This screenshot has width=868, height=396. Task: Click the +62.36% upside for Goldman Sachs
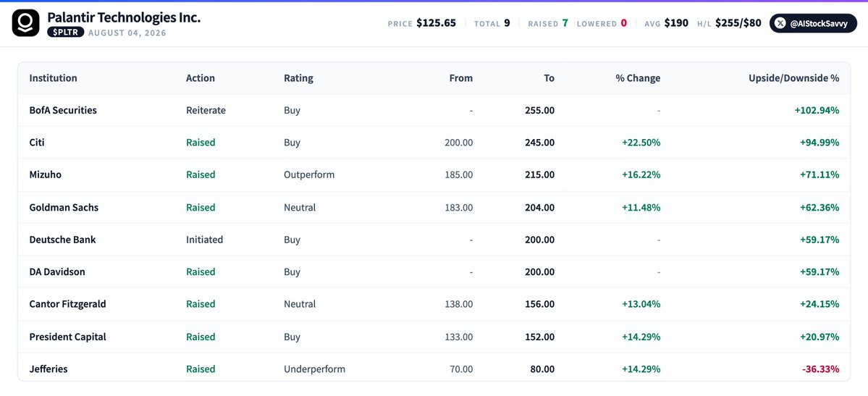click(819, 207)
